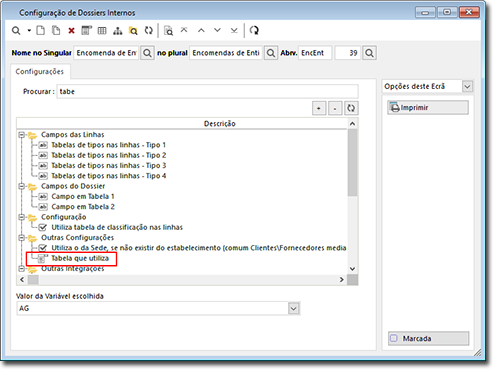The width and height of the screenshot is (496, 373).
Task: Go to the first record arrow
Action: coord(184,30)
